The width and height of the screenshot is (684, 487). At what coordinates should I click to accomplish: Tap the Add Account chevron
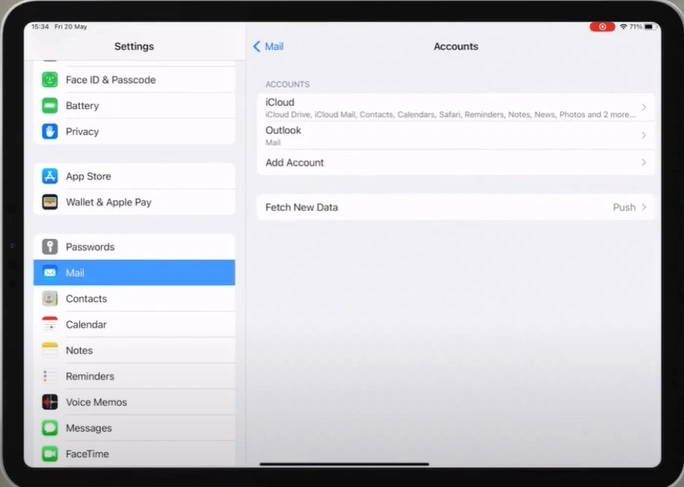(x=643, y=162)
